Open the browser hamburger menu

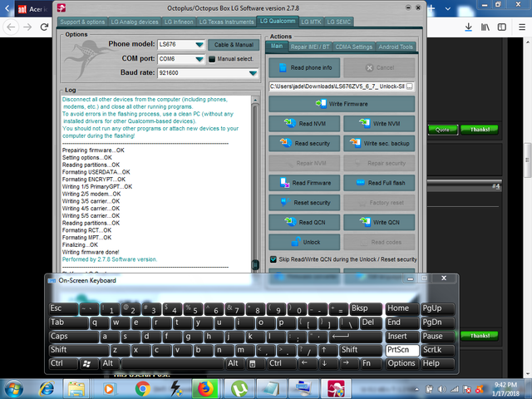click(522, 27)
